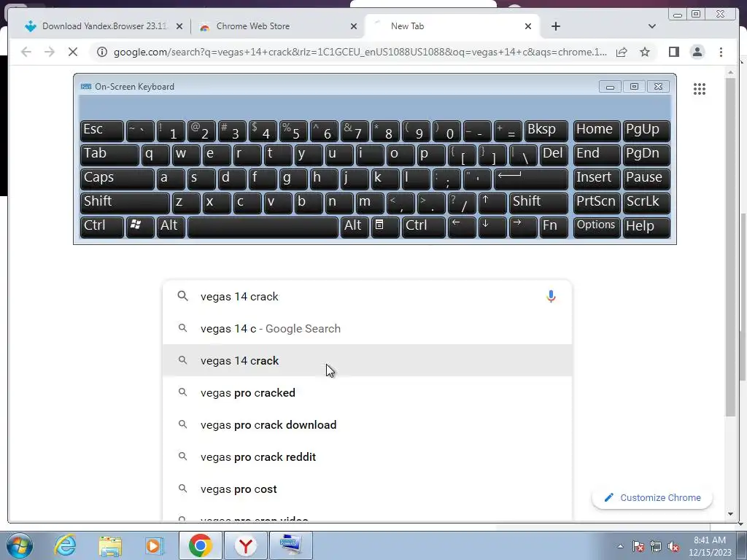The width and height of the screenshot is (747, 560).
Task: Toggle the ScrLk key on keyboard
Action: (646, 203)
